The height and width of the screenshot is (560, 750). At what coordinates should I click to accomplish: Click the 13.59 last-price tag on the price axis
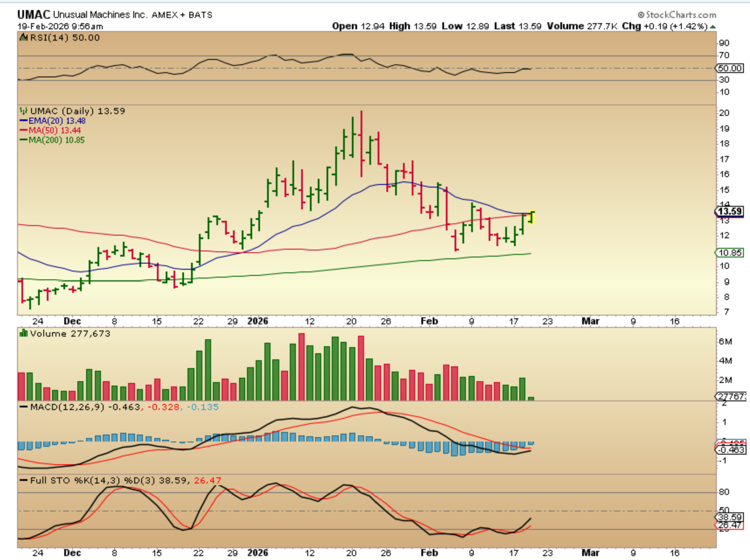[x=729, y=212]
